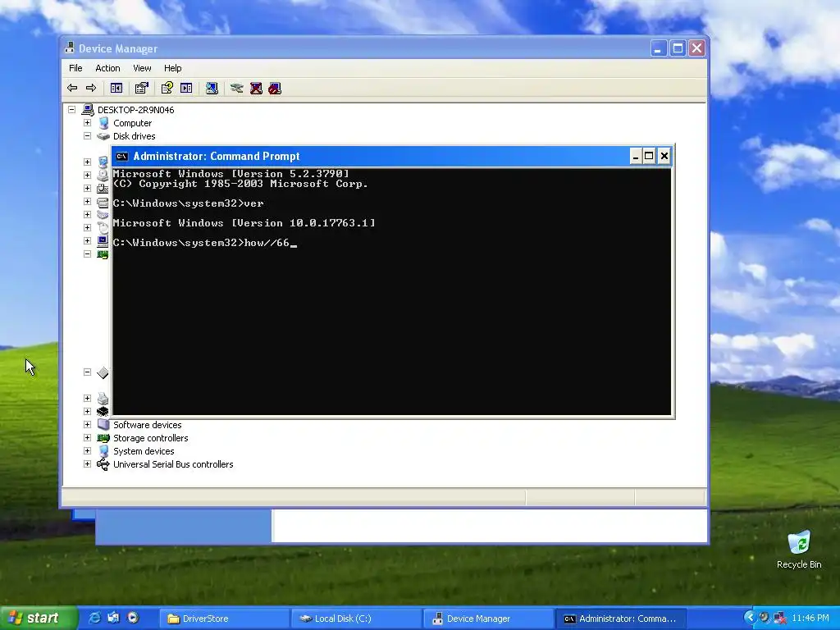This screenshot has height=630, width=840.
Task: Click the Help icon with the question mark
Action: coord(167,88)
